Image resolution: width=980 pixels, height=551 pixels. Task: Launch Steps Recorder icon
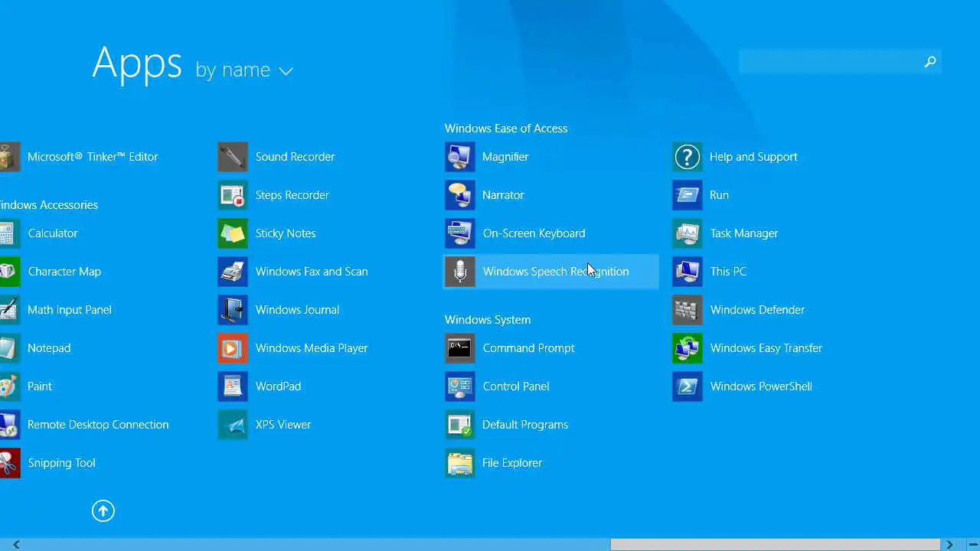233,195
